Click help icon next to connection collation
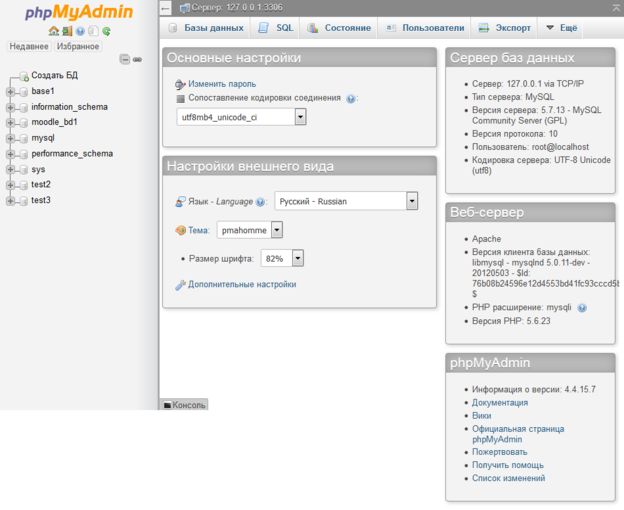624x510 pixels. pos(351,99)
